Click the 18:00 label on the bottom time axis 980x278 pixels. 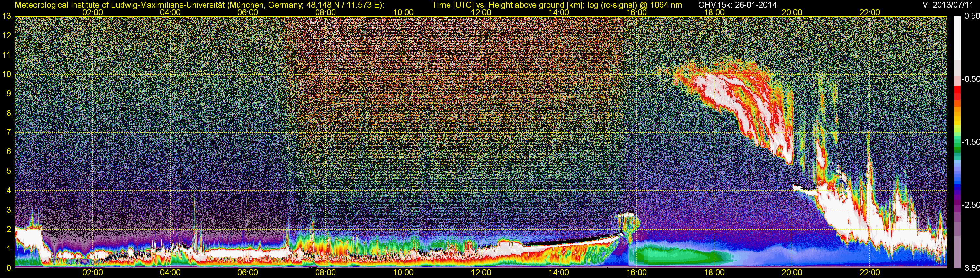tap(714, 273)
